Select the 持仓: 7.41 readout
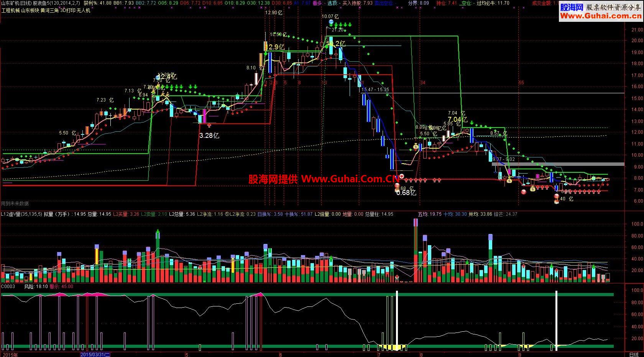Viewport: 644px width, 357px height. [x=447, y=3]
